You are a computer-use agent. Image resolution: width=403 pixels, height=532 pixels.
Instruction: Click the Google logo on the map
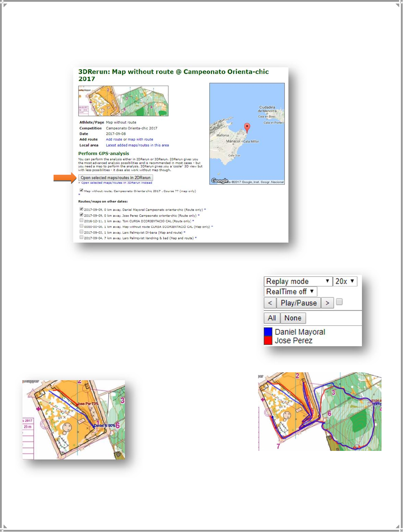[x=220, y=181]
